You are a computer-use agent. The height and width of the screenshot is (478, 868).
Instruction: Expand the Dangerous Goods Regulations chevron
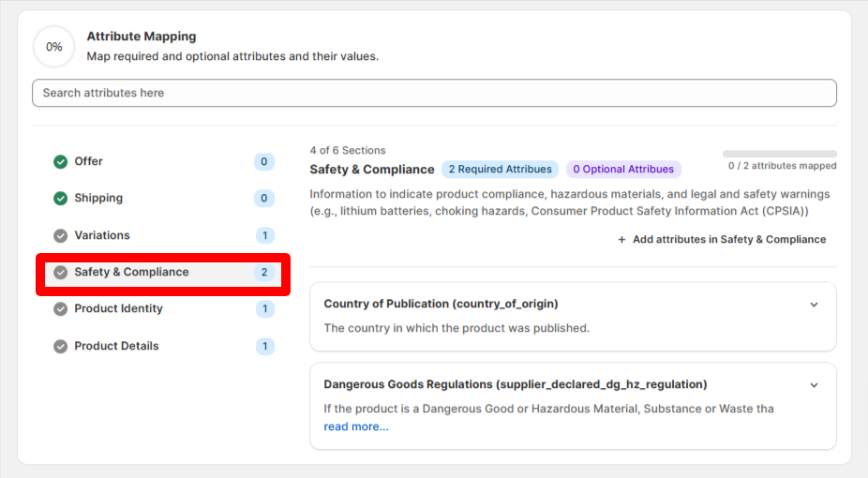(814, 385)
